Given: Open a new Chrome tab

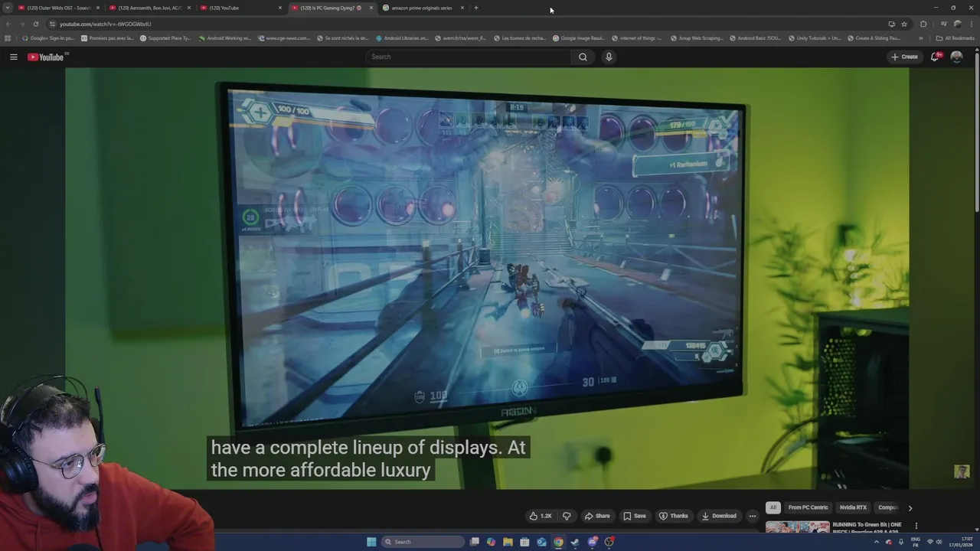Looking at the screenshot, I should pyautogui.click(x=475, y=8).
